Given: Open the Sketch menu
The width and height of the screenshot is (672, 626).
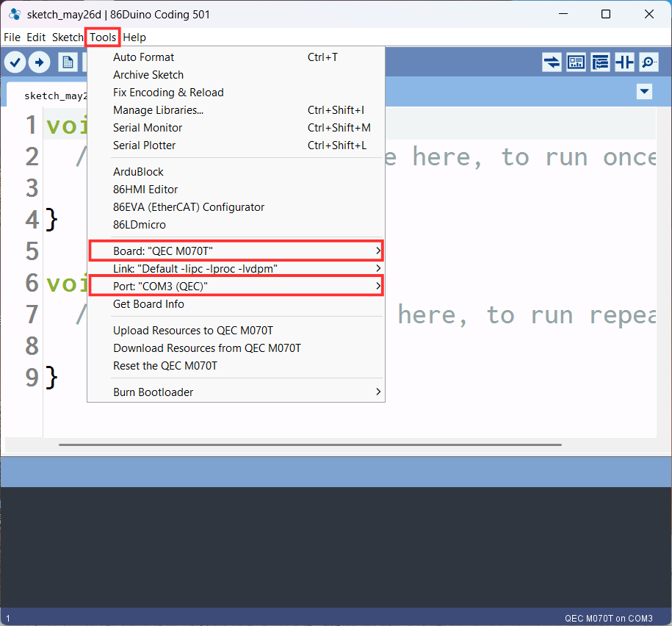Looking at the screenshot, I should point(68,37).
